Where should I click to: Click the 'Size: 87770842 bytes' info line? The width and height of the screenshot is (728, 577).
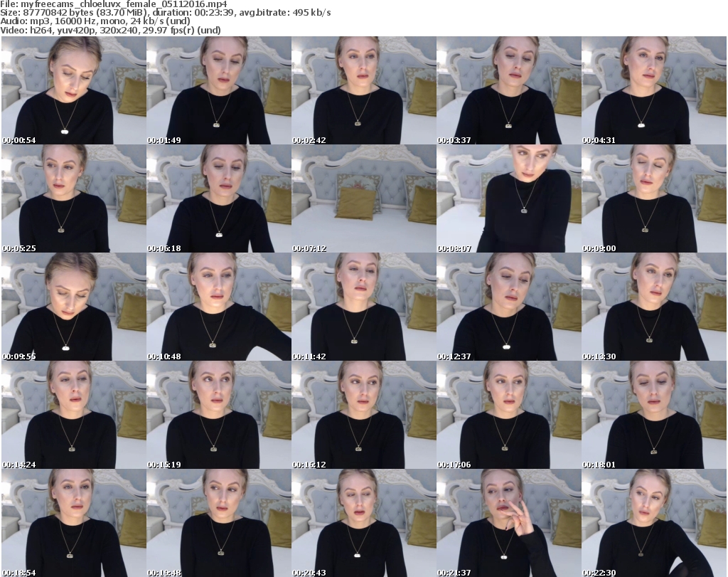166,13
